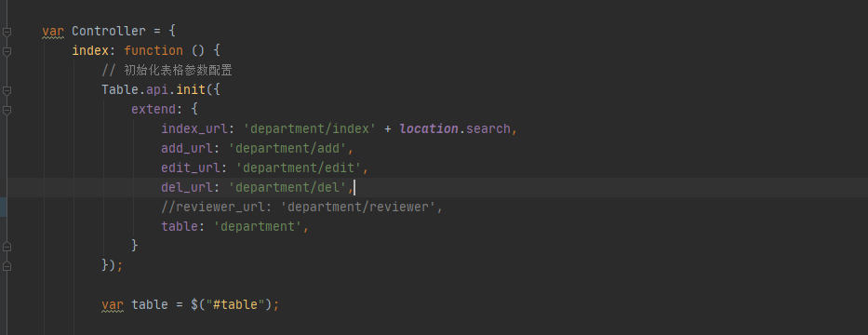
Task: Collapse the var Controller block fold marker
Action: click(7, 33)
